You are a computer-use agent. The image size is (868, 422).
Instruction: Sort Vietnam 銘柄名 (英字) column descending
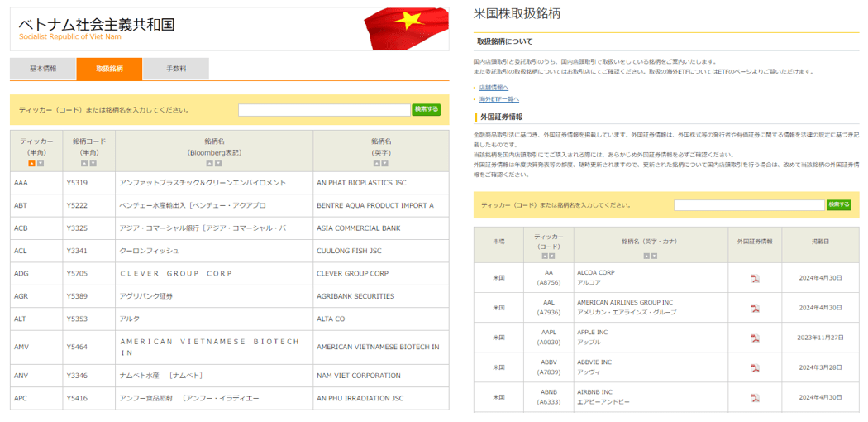click(x=385, y=163)
